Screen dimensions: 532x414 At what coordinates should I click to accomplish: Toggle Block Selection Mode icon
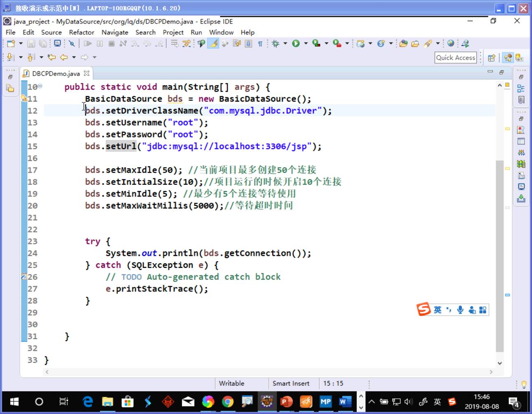point(248,43)
